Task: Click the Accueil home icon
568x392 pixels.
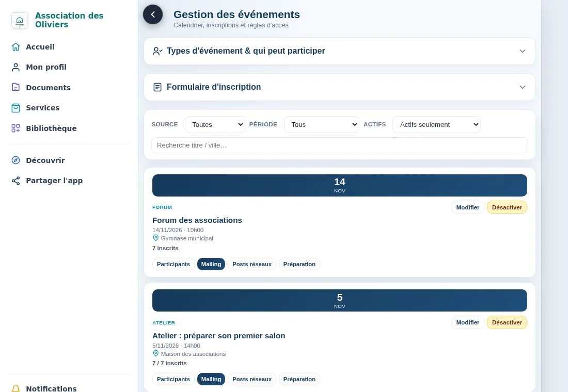Action: click(15, 47)
